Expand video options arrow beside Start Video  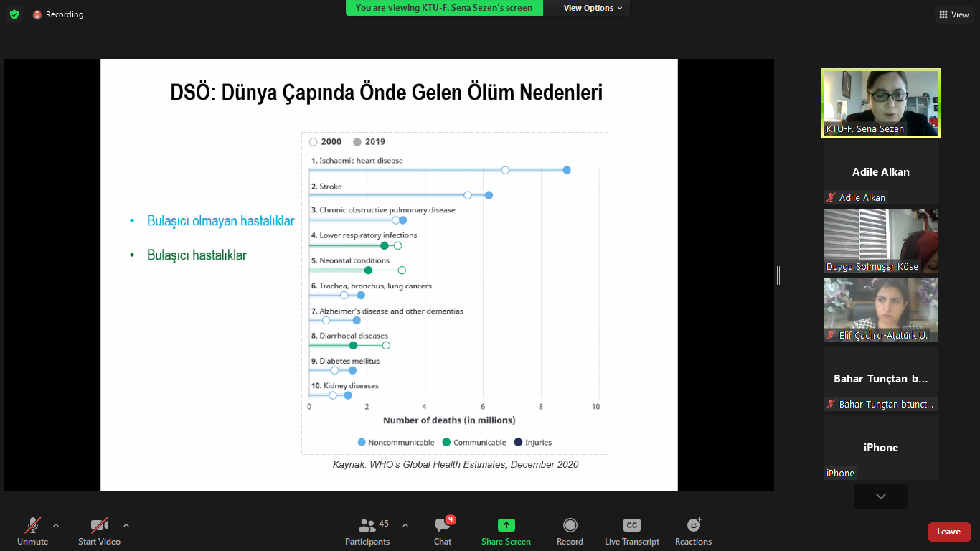coord(126,525)
